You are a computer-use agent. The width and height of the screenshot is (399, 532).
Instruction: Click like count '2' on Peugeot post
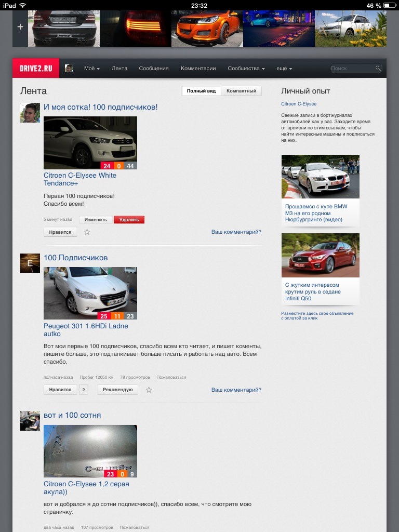click(x=84, y=390)
